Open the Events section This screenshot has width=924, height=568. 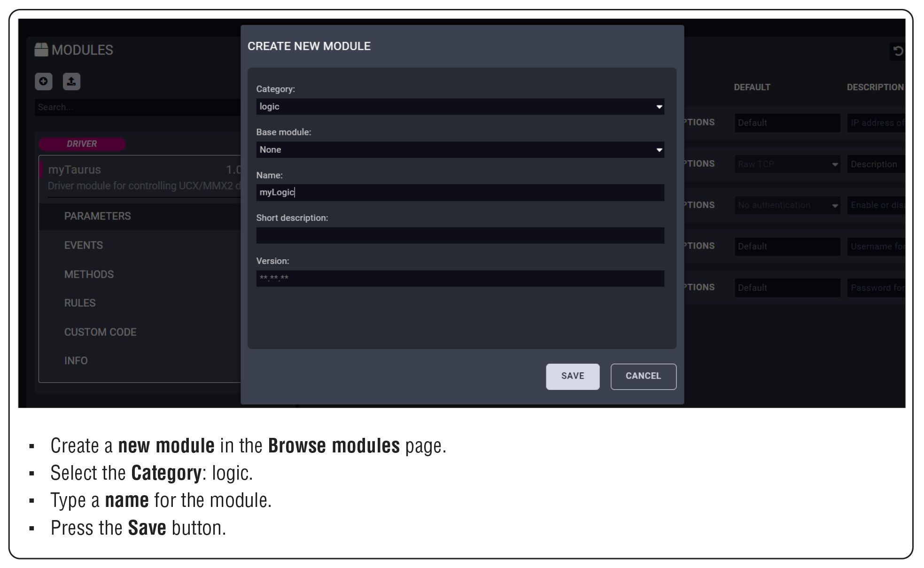[83, 245]
